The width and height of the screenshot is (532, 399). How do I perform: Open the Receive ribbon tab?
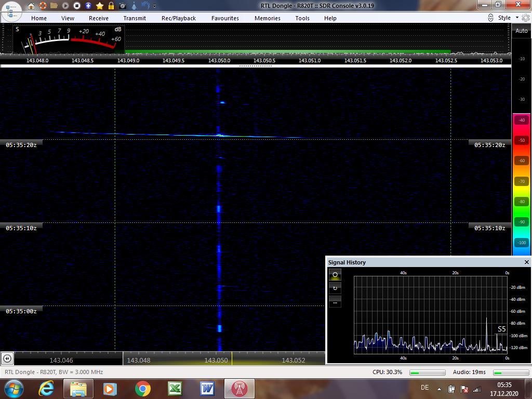click(x=99, y=18)
